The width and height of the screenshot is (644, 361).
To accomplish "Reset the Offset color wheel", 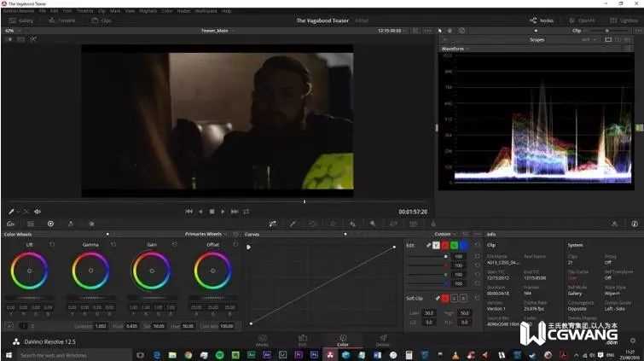I will pyautogui.click(x=235, y=245).
